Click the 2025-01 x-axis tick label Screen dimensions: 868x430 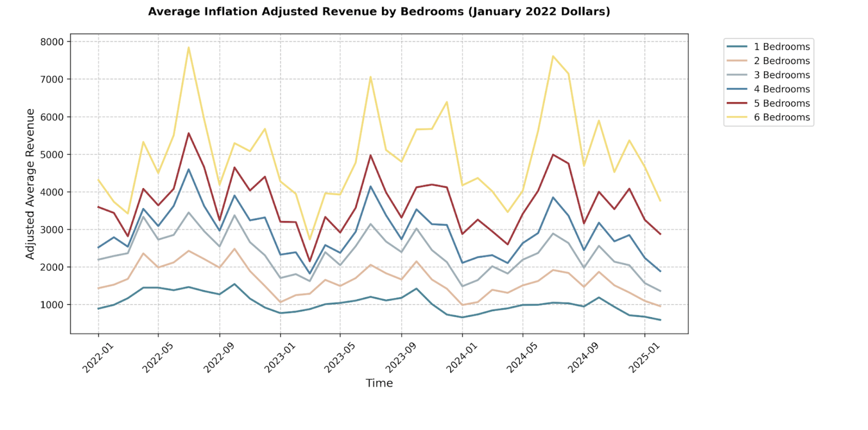coord(644,358)
